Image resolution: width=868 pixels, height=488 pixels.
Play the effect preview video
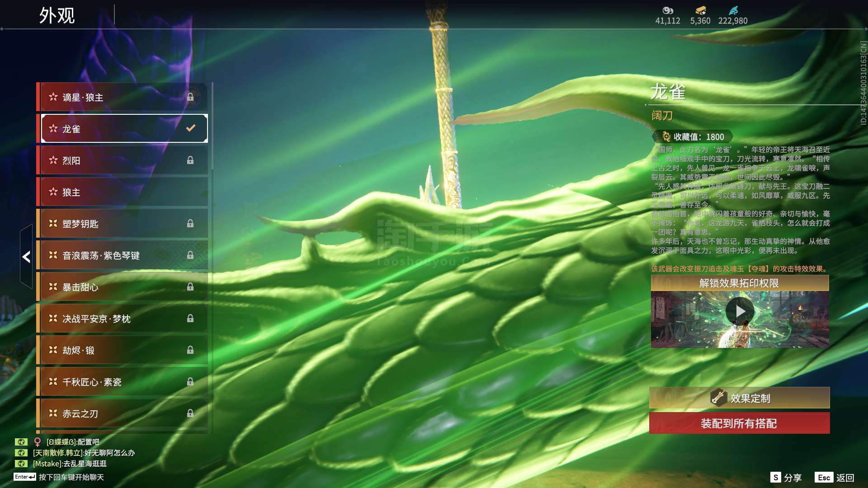coord(740,311)
